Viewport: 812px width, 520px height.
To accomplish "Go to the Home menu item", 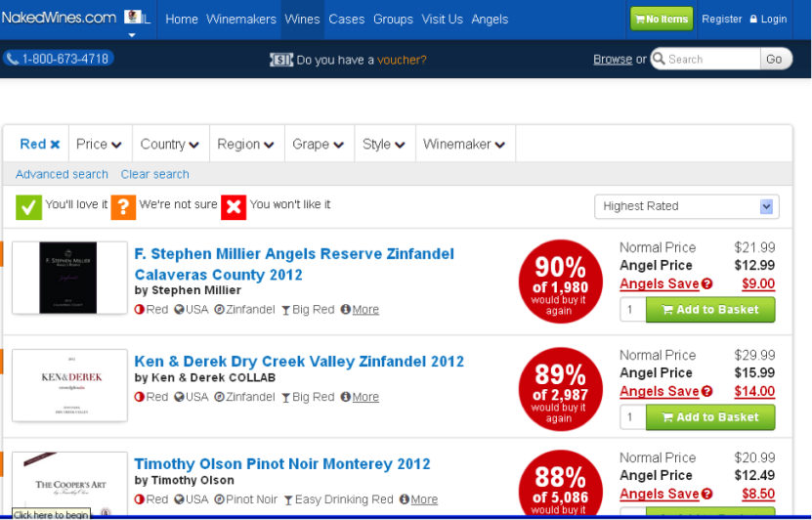I will click(x=182, y=20).
